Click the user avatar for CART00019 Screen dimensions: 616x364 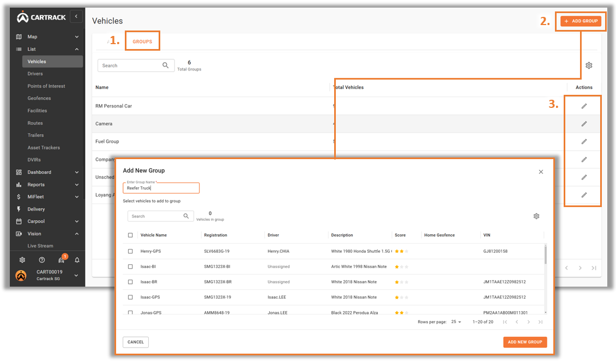(21, 275)
